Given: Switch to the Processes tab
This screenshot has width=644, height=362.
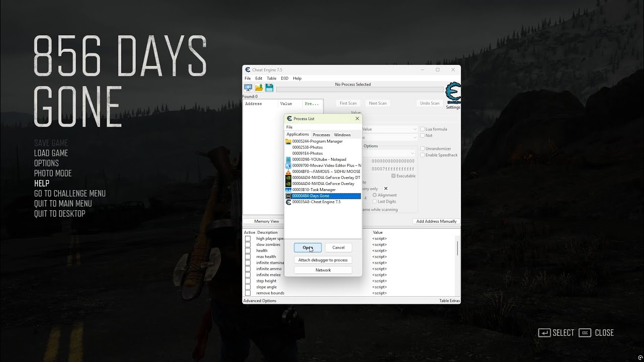Looking at the screenshot, I should tap(321, 135).
